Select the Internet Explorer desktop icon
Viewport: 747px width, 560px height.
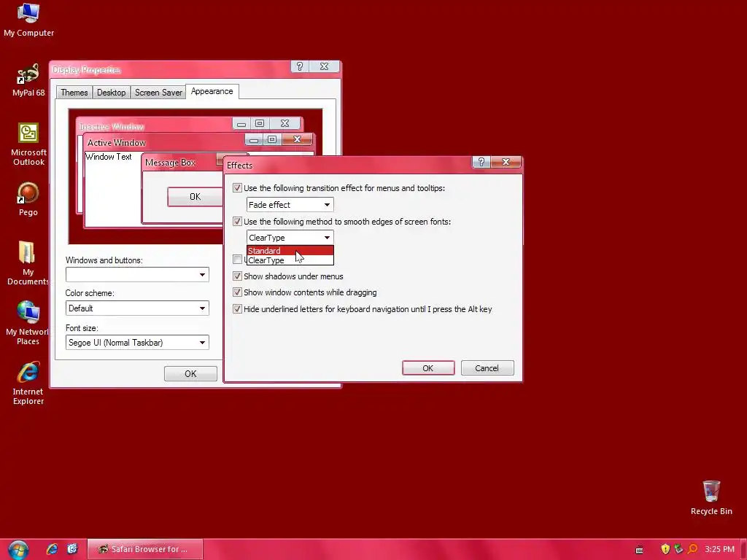coord(28,384)
